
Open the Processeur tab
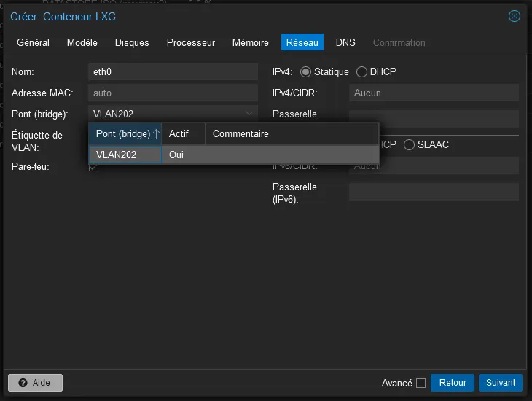pos(191,42)
